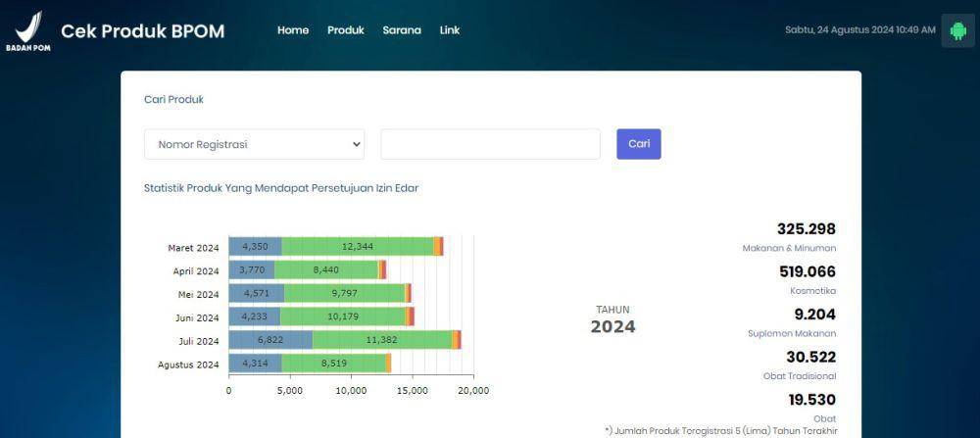Click the TAHUN 2024 label
The image size is (980, 438).
612,319
